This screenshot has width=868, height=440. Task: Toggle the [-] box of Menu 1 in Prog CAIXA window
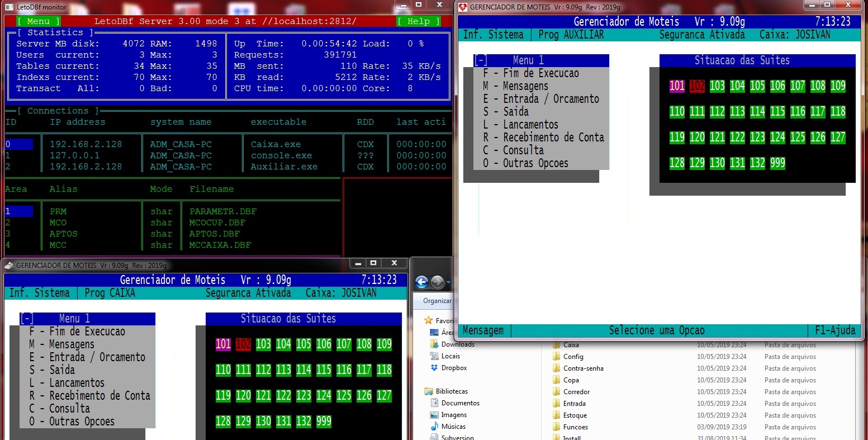coord(26,319)
